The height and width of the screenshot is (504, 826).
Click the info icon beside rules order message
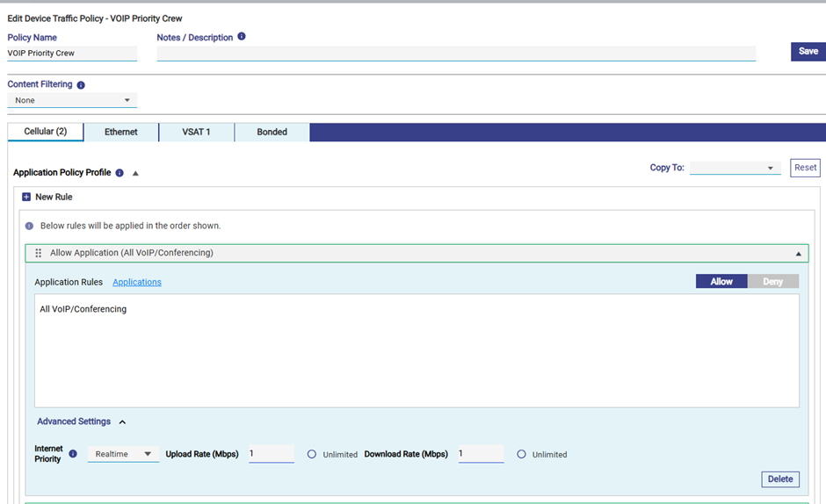click(x=29, y=226)
